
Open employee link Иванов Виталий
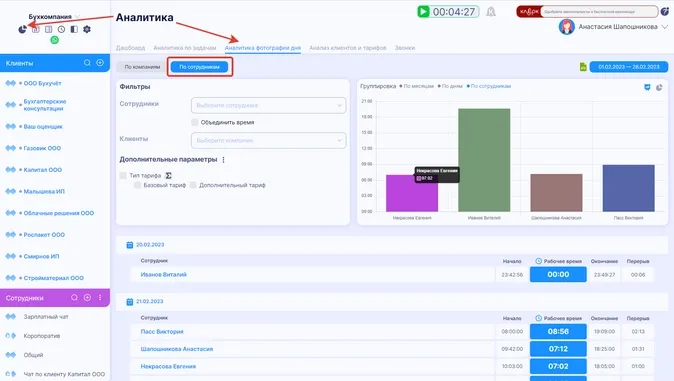(164, 274)
